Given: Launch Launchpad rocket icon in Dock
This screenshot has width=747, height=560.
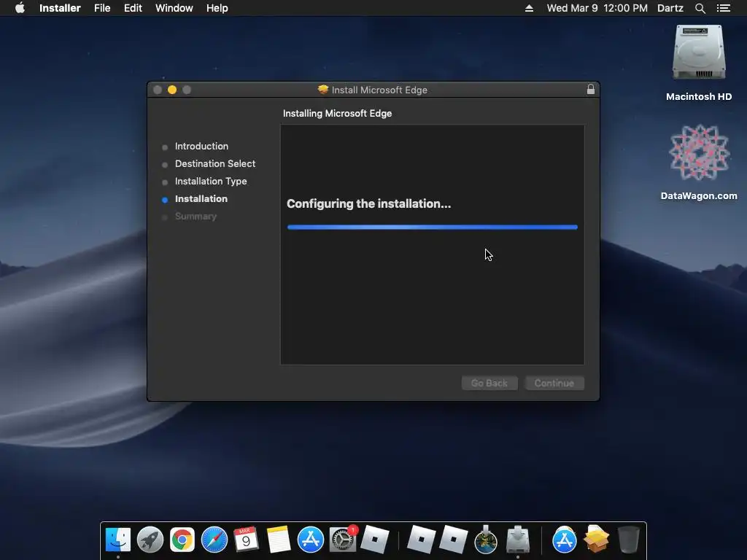Looking at the screenshot, I should click(150, 540).
